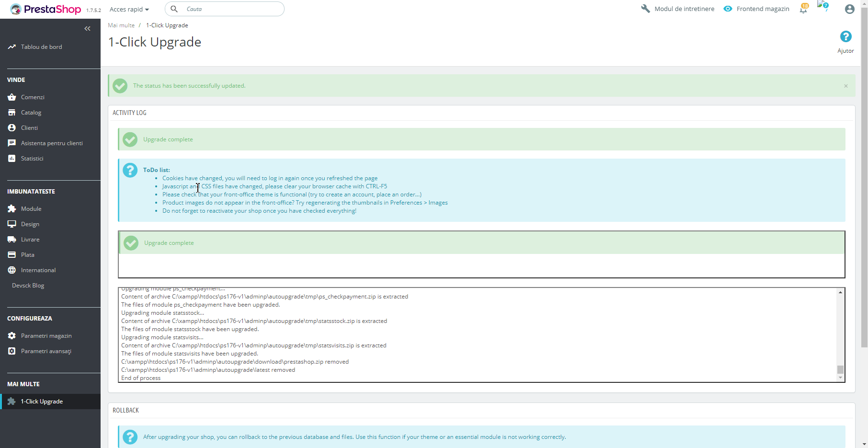Screen dimensions: 868x448
Task: Click the Module puzzle icon
Action: [12, 209]
